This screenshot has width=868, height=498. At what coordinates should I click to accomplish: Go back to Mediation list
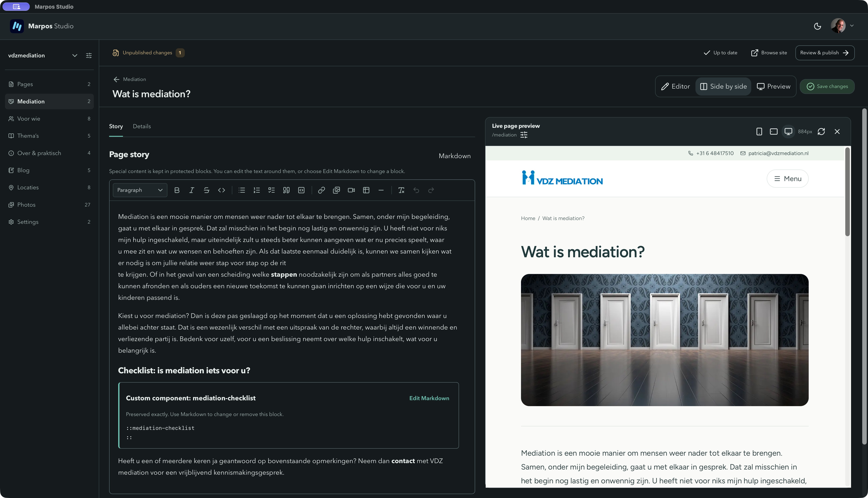coord(129,79)
